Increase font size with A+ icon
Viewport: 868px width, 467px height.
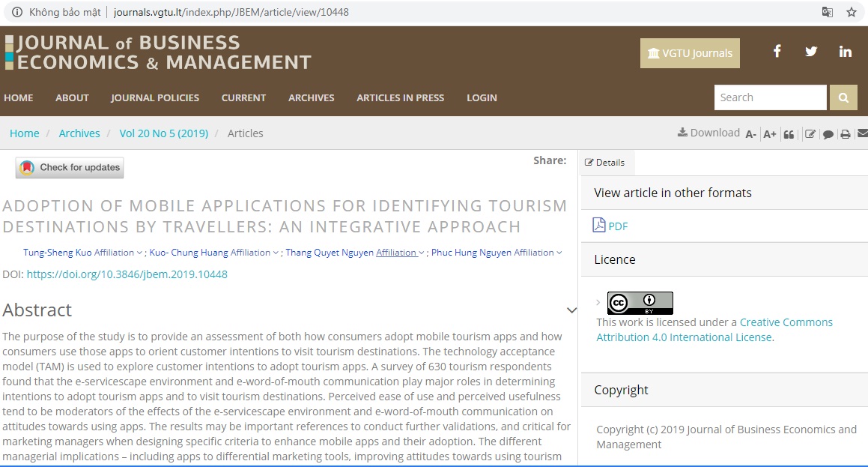769,134
